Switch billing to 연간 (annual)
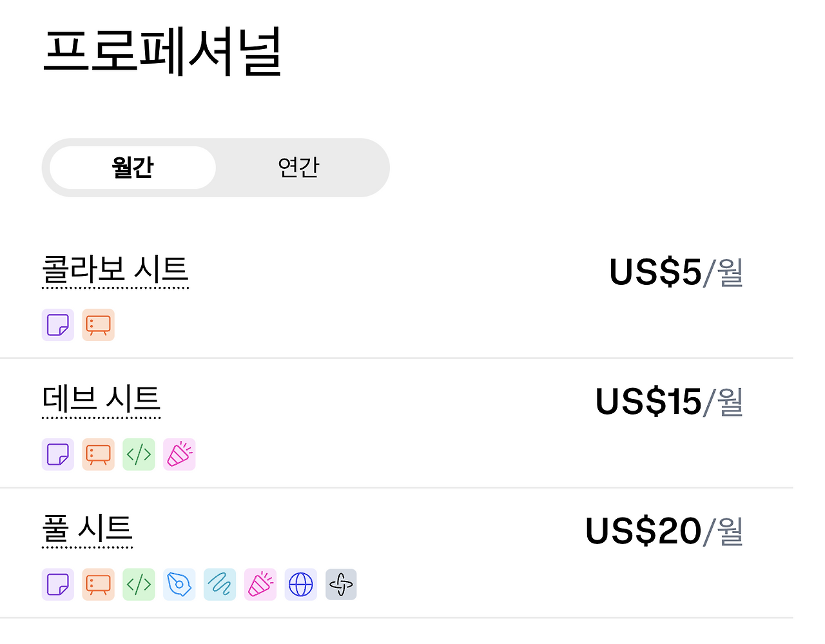Image resolution: width=825 pixels, height=644 pixels. (298, 168)
